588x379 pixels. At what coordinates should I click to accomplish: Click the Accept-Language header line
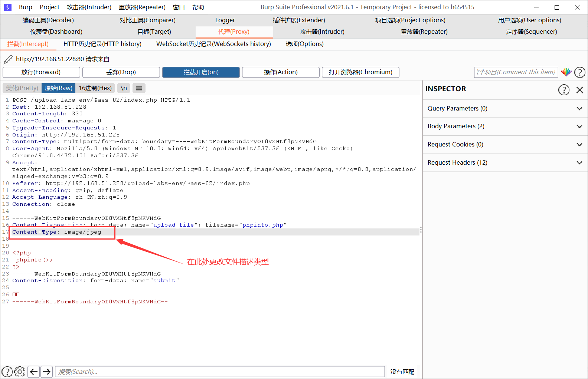pyautogui.click(x=70, y=197)
